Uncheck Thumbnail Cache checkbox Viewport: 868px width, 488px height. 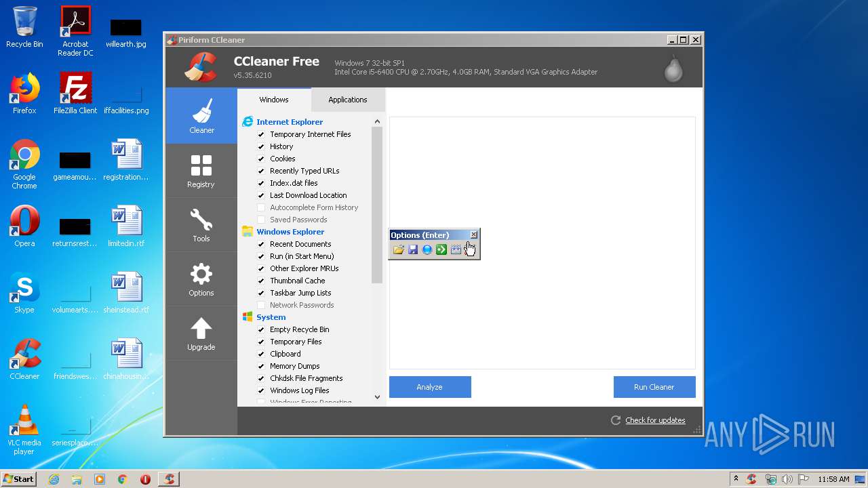pyautogui.click(x=261, y=281)
